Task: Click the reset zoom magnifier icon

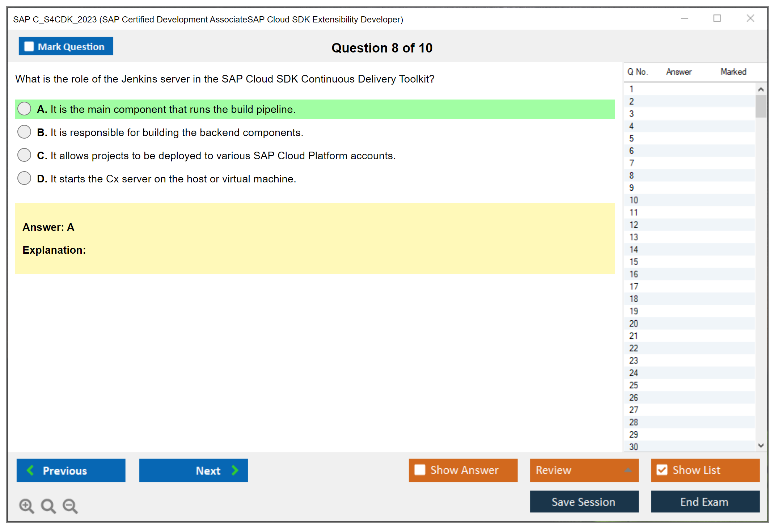Action: 48,506
